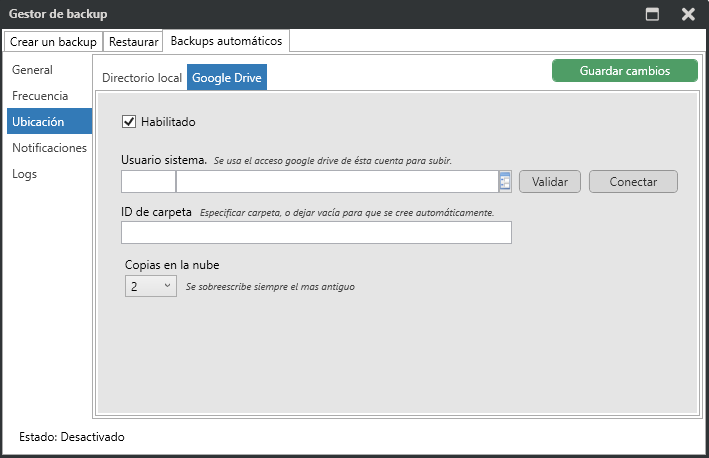Viewport: 709px width, 458px height.
Task: Expand the Copias en la nube dropdown
Action: [x=150, y=286]
